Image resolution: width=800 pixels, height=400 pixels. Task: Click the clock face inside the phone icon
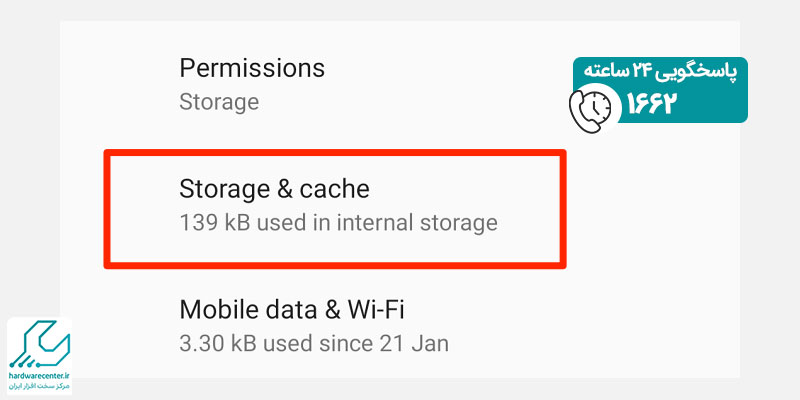click(x=597, y=106)
